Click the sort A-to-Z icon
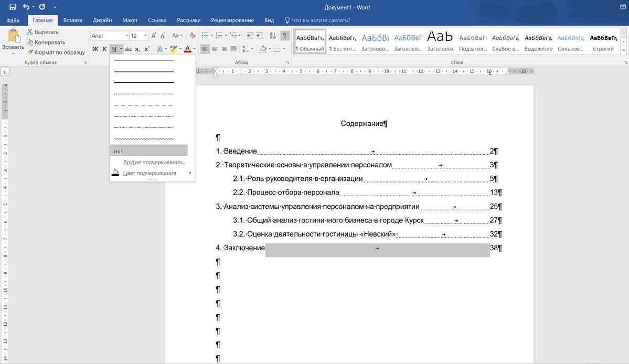This screenshot has width=629, height=364. point(272,36)
